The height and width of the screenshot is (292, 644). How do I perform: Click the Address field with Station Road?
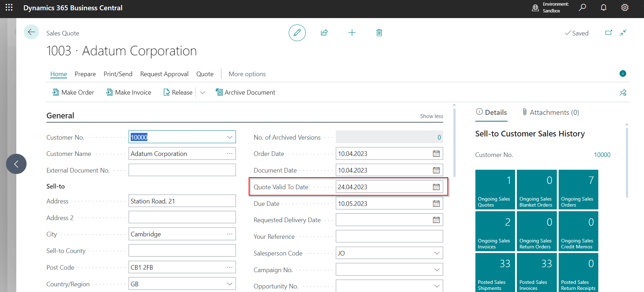point(182,201)
